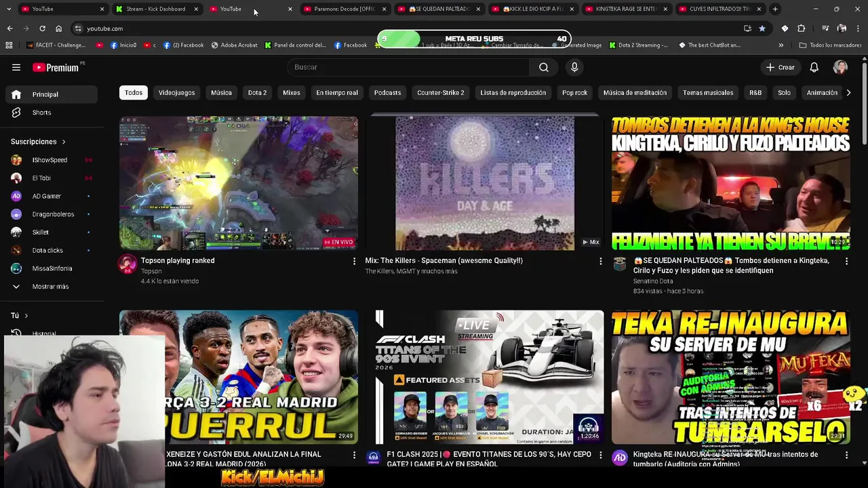
Task: Select the Podcasts filter chip
Action: tap(387, 93)
